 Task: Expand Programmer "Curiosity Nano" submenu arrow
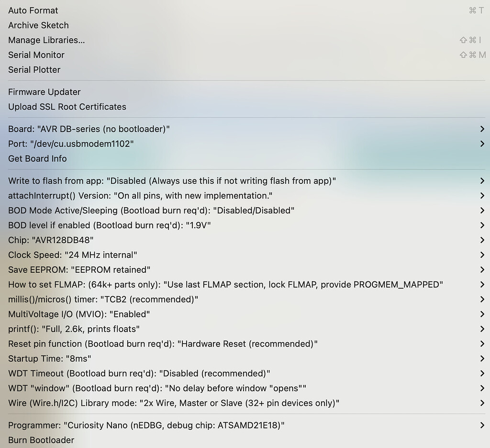point(482,425)
